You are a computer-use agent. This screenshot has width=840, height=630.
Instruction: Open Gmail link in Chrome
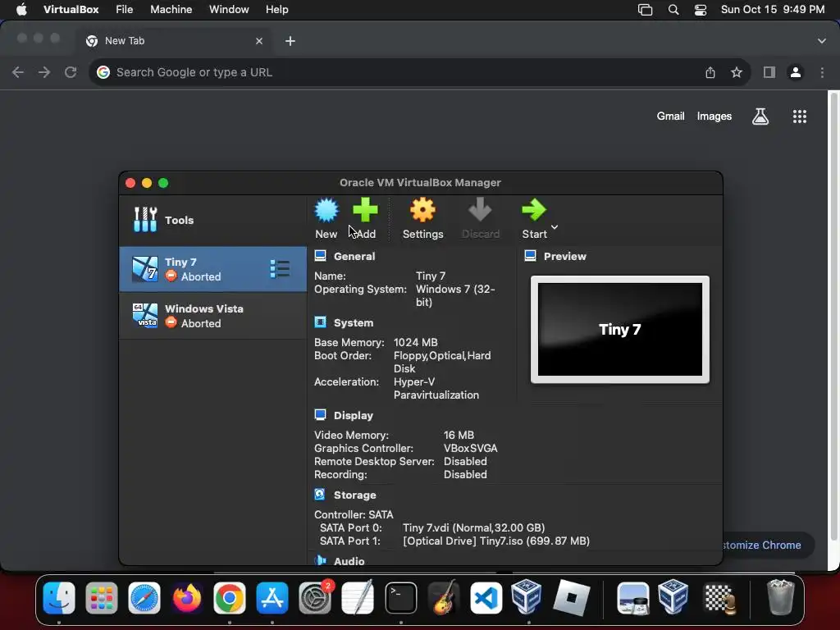(671, 116)
